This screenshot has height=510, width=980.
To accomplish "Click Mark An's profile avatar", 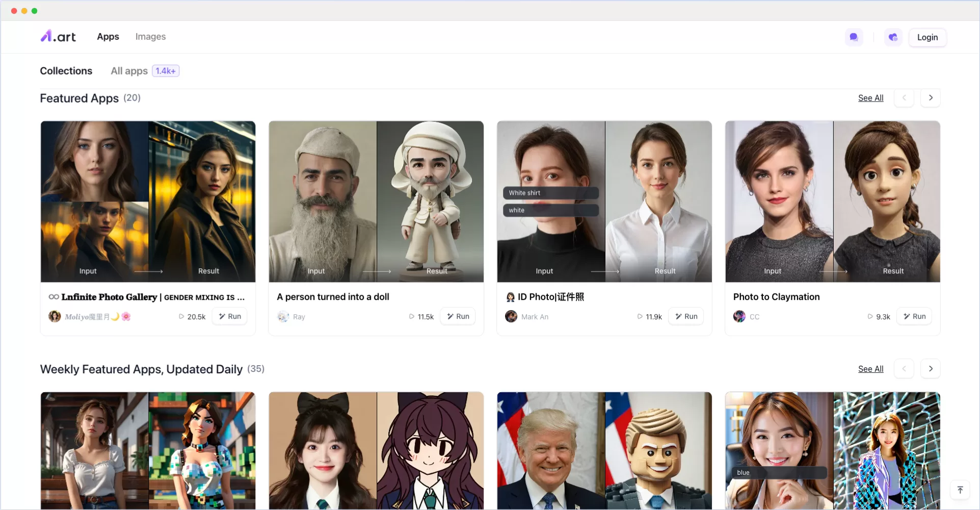I will tap(511, 317).
